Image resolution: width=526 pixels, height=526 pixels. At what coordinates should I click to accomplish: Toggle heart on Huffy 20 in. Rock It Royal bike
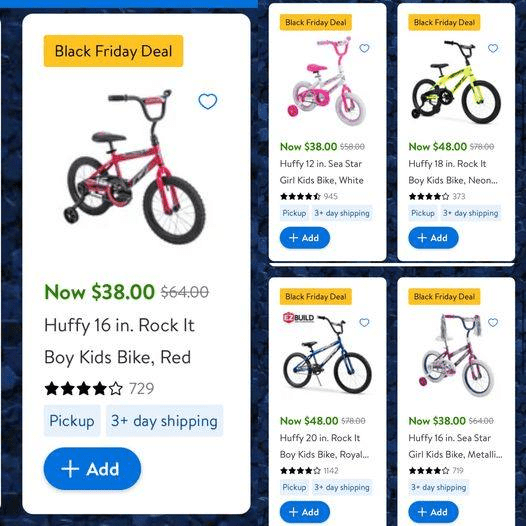point(364,322)
